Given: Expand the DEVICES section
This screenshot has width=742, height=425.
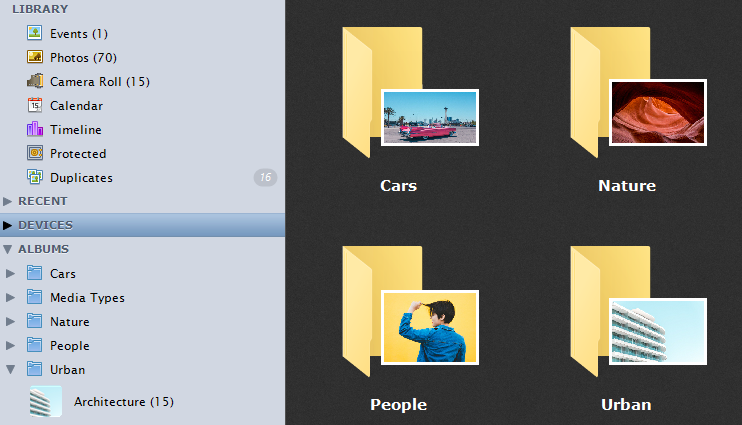Looking at the screenshot, I should point(8,225).
